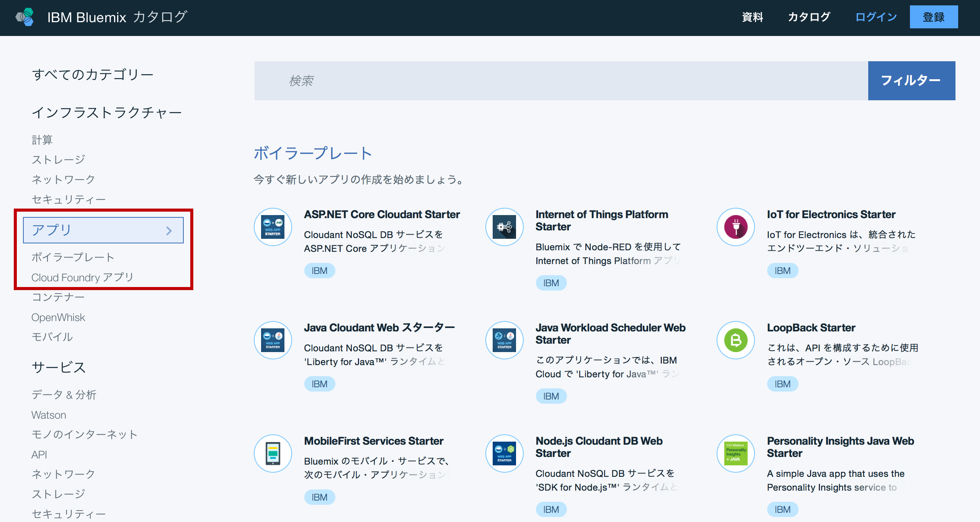The width and height of the screenshot is (980, 522).
Task: Toggle the IBM tag under ASP.NET Core Cloudant Starter
Action: point(320,270)
